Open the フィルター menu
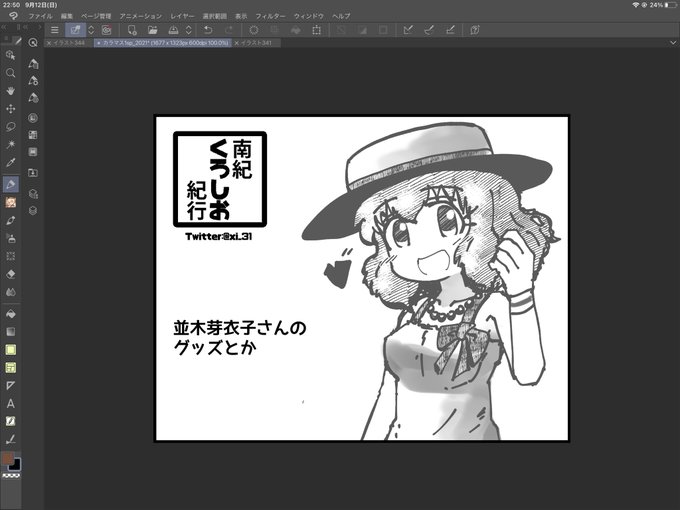The width and height of the screenshot is (680, 510). [271, 16]
